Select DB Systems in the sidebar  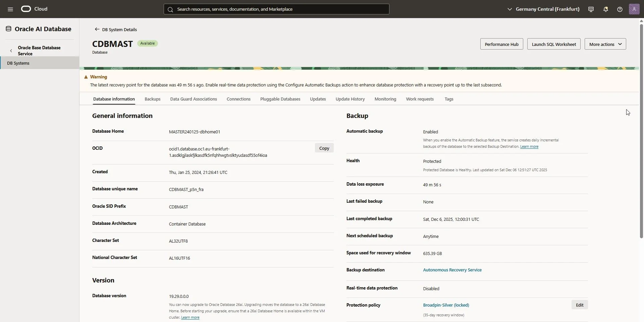tap(40, 63)
